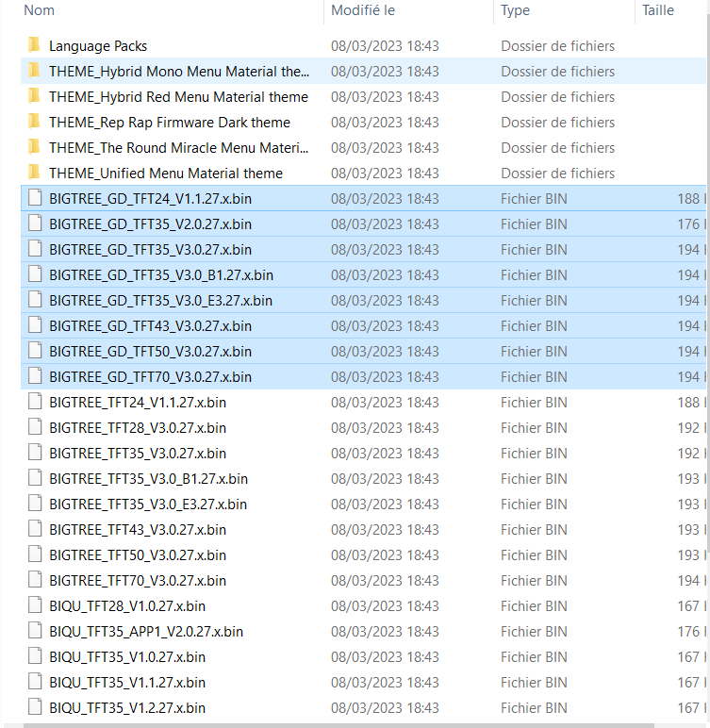Select THEME_The Round Miracle Menu folder name

tap(179, 148)
